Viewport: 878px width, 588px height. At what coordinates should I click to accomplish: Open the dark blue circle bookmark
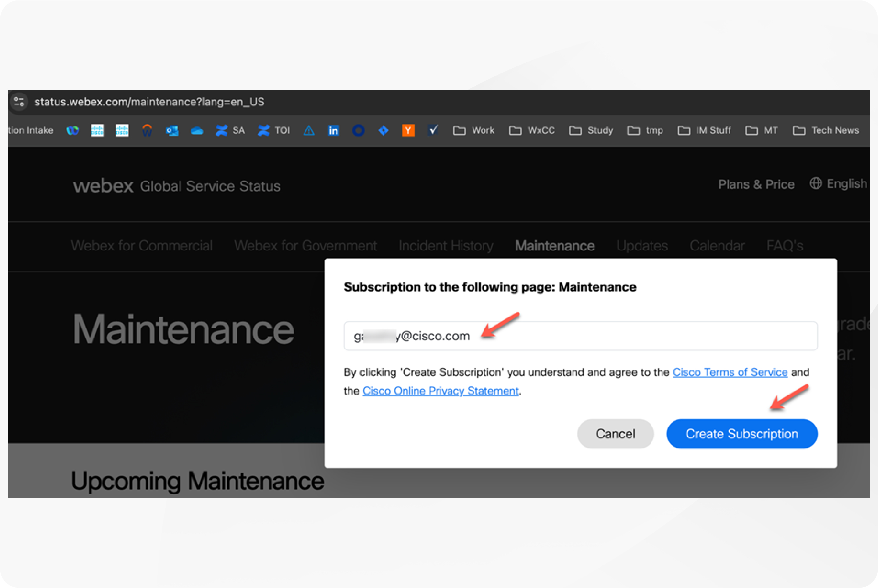pyautogui.click(x=358, y=130)
